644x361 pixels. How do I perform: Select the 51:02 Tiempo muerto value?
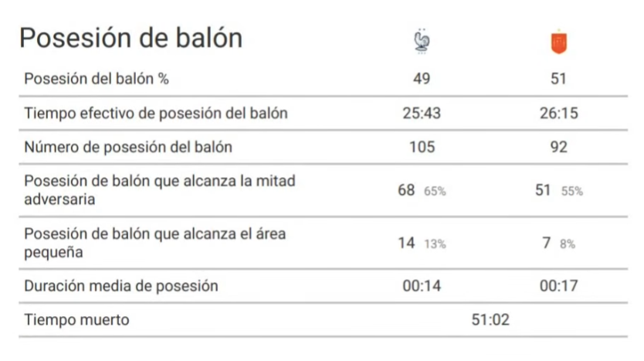coord(490,319)
